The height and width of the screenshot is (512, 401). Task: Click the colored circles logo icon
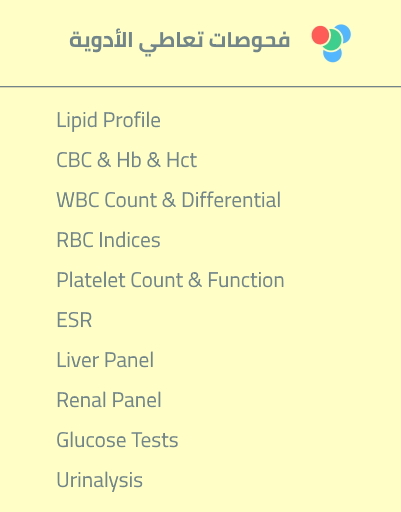(331, 43)
